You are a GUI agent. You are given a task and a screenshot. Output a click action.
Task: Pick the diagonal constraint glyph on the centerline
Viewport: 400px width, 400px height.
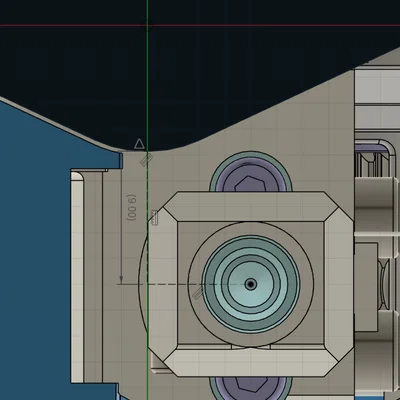point(198,293)
